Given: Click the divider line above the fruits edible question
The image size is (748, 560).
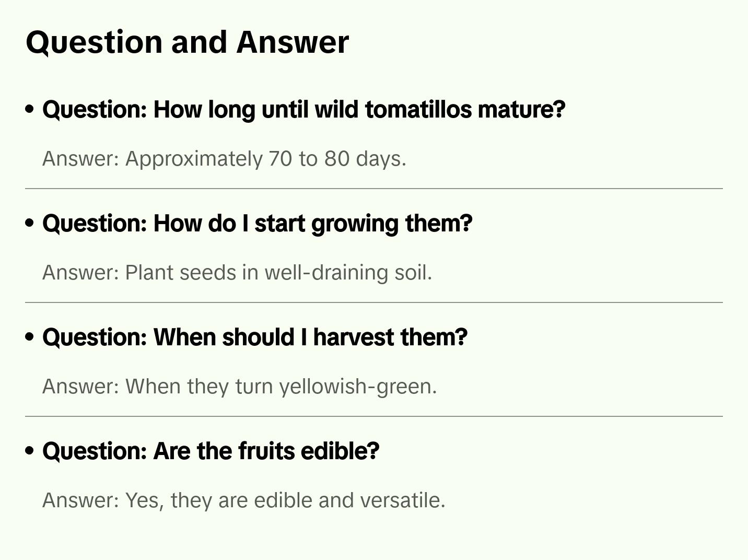Looking at the screenshot, I should click(374, 416).
